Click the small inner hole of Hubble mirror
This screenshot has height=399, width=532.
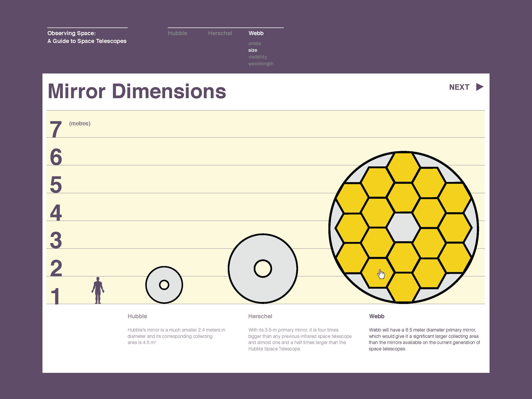point(164,285)
